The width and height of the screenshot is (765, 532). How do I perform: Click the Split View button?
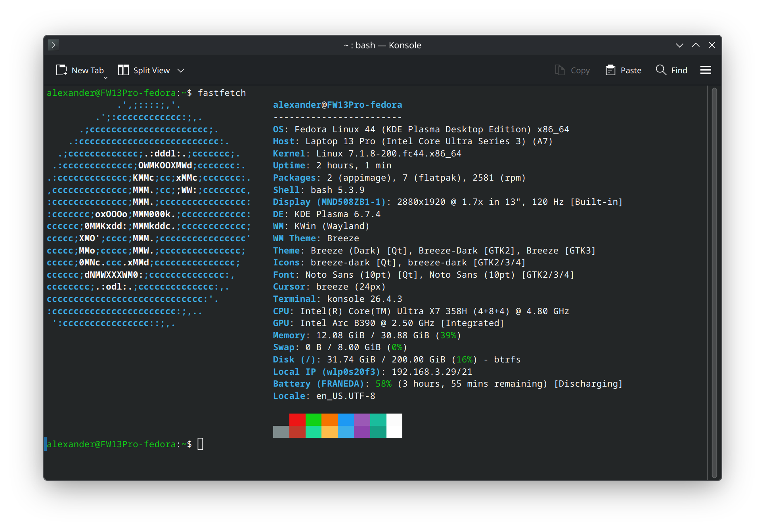pos(144,70)
